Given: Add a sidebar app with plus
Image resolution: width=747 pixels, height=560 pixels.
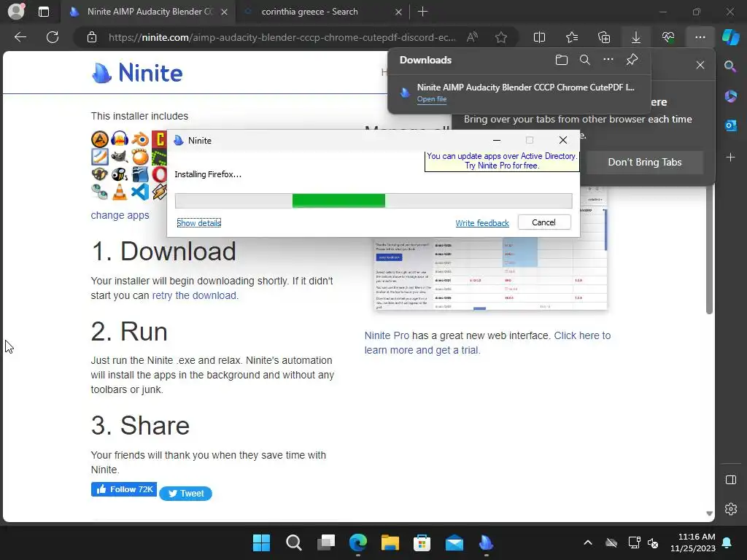Looking at the screenshot, I should tap(730, 157).
